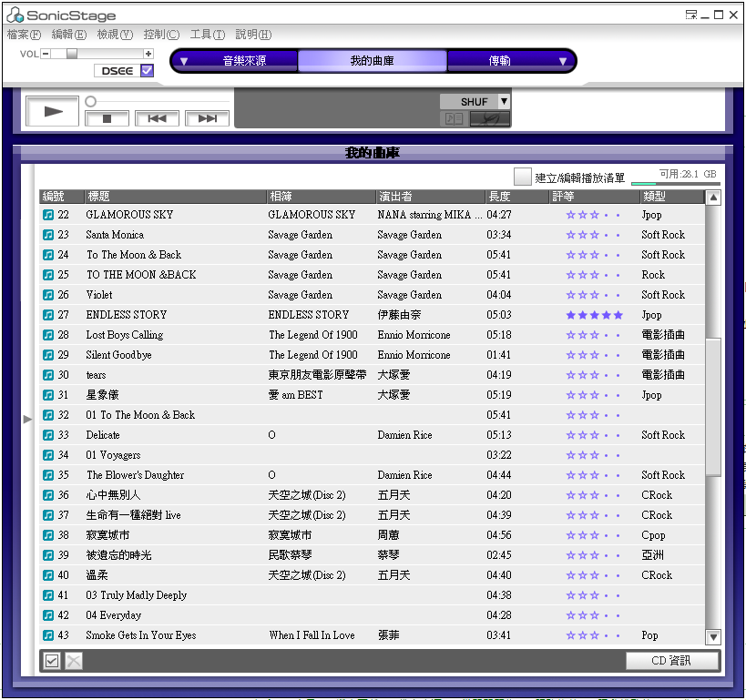Image resolution: width=746 pixels, height=700 pixels.
Task: Click the CD 資訊 button
Action: coord(671,661)
